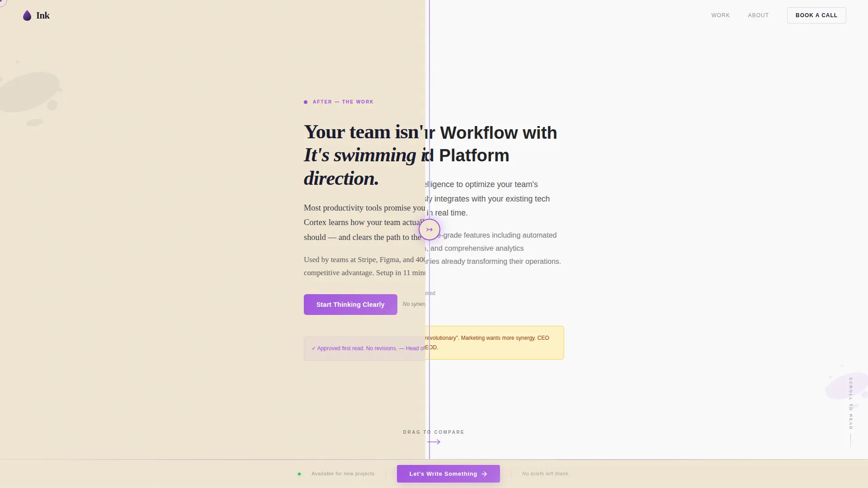Image resolution: width=868 pixels, height=488 pixels.
Task: Click the purple arrow under Drag to Compare
Action: (x=434, y=442)
